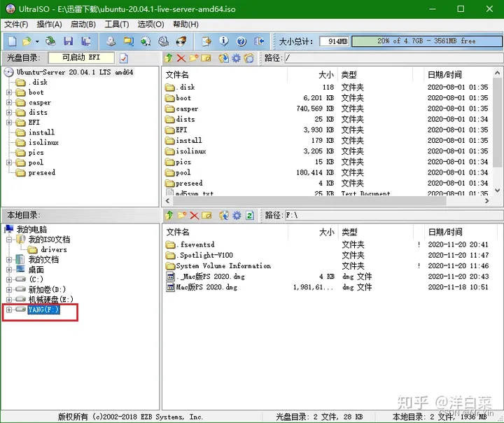Click the Extract icon in disc toolbar
Image resolution: width=504 pixels, height=423 pixels.
pyautogui.click(x=223, y=58)
